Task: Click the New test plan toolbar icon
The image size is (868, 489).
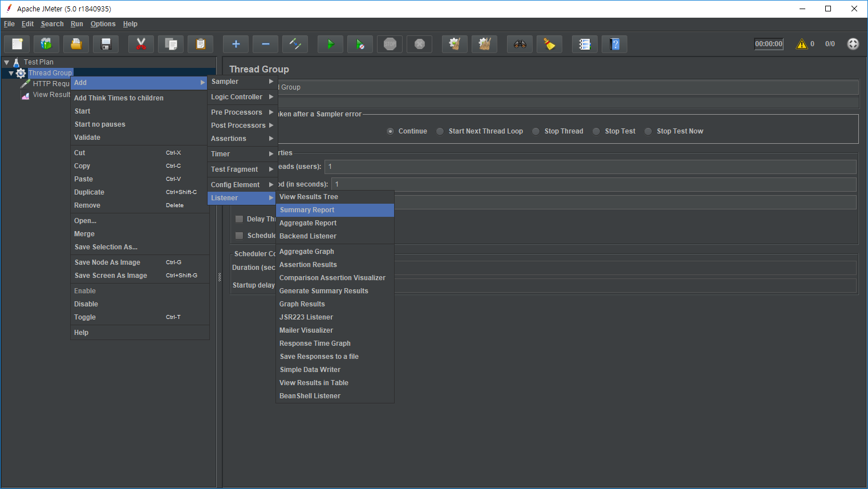Action: click(x=17, y=44)
